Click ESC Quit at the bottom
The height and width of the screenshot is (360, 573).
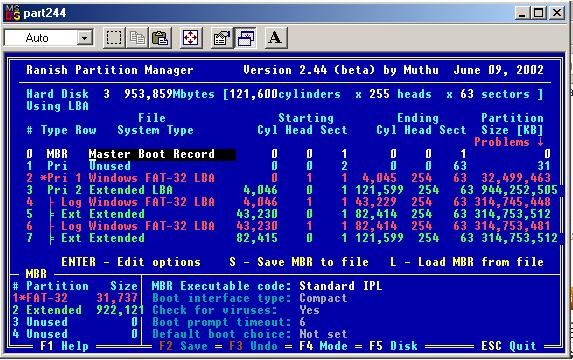pyautogui.click(x=509, y=346)
